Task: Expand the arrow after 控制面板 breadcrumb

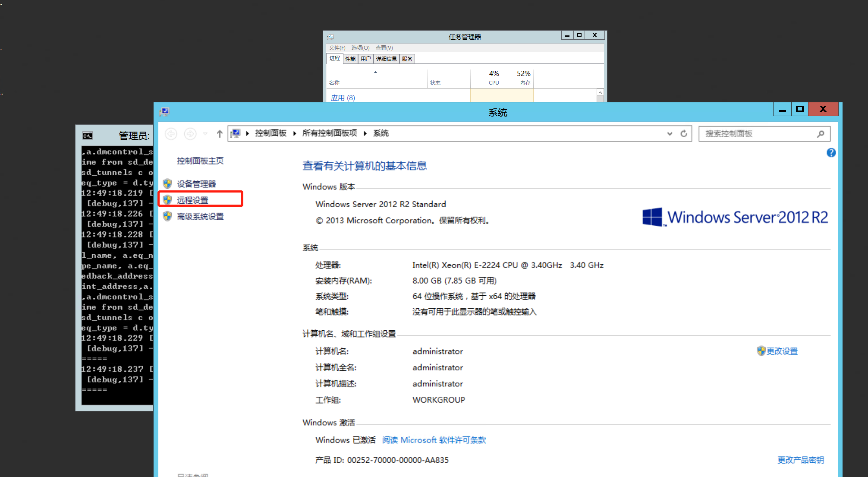Action: click(x=295, y=133)
